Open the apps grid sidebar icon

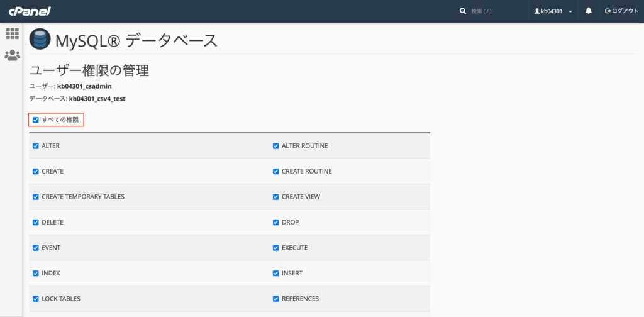pyautogui.click(x=12, y=34)
